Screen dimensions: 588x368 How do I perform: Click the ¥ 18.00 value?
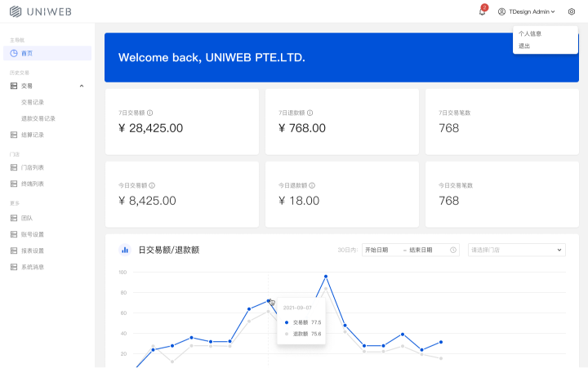(299, 201)
